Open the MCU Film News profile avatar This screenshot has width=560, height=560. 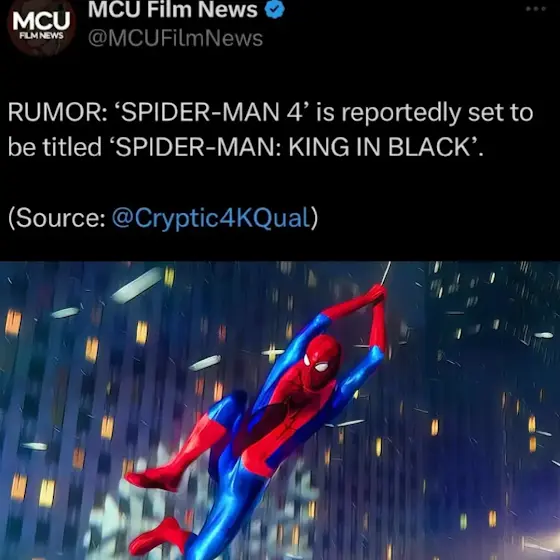[41, 27]
